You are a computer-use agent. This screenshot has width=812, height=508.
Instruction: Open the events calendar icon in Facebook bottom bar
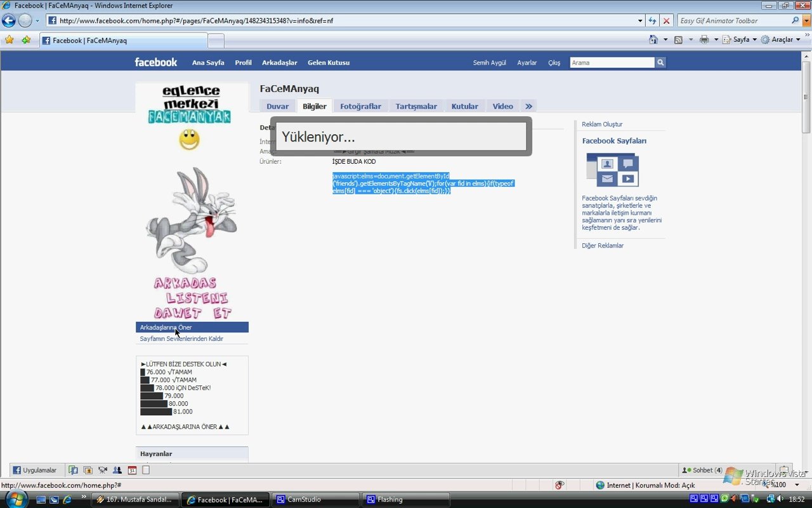[x=132, y=471]
